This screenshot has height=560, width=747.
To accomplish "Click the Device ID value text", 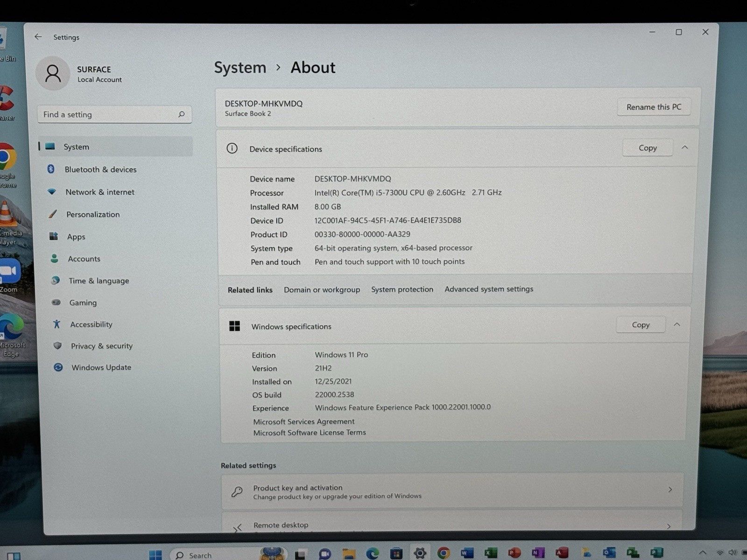I will pos(388,220).
